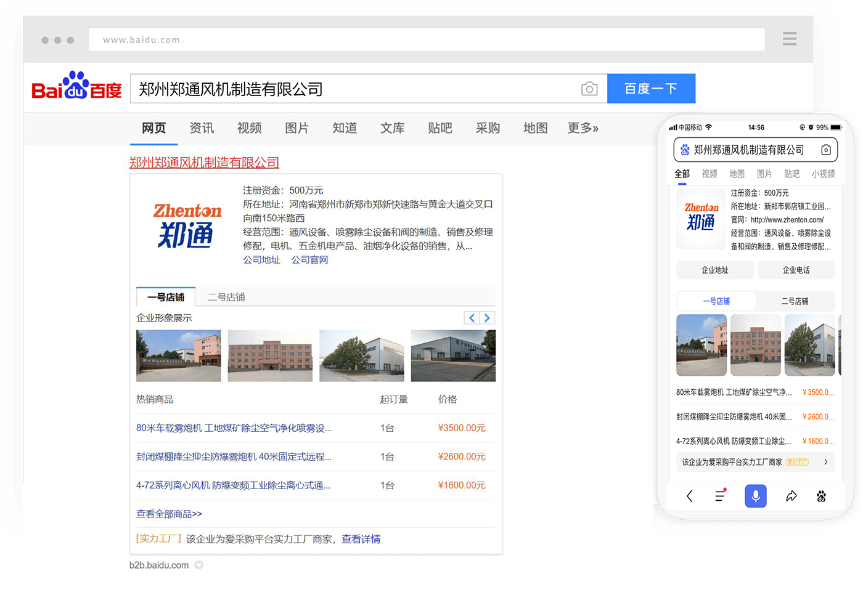Open 封闭煤棚降尘抑尘防爆雾炮机 product link on desktop

234,456
